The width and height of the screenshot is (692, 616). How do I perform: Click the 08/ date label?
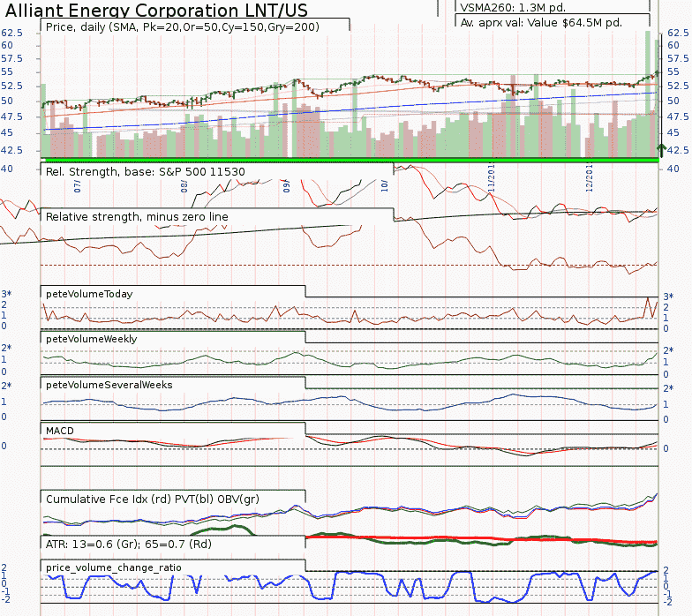(x=184, y=185)
